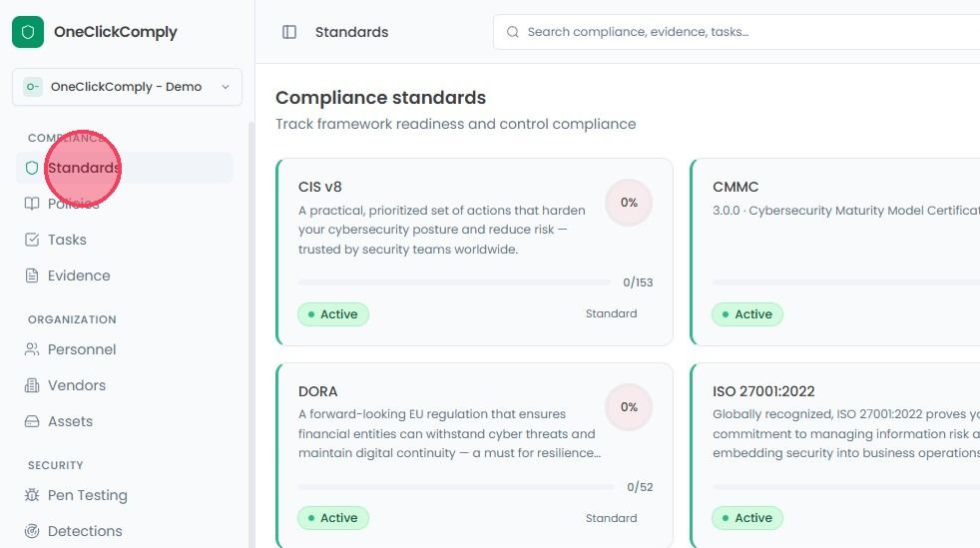The width and height of the screenshot is (980, 548).
Task: Open the Evidence section
Action: click(125, 275)
